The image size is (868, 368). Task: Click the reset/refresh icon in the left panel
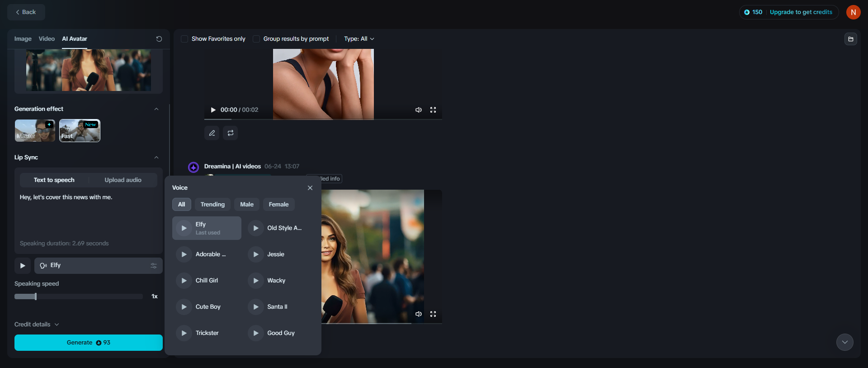pyautogui.click(x=159, y=39)
